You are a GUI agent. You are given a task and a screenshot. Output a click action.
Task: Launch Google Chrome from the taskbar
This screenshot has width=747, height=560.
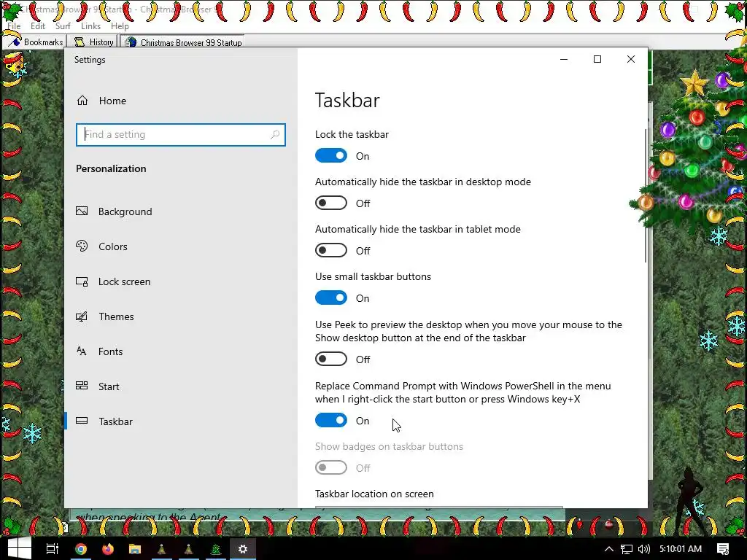pos(81,548)
